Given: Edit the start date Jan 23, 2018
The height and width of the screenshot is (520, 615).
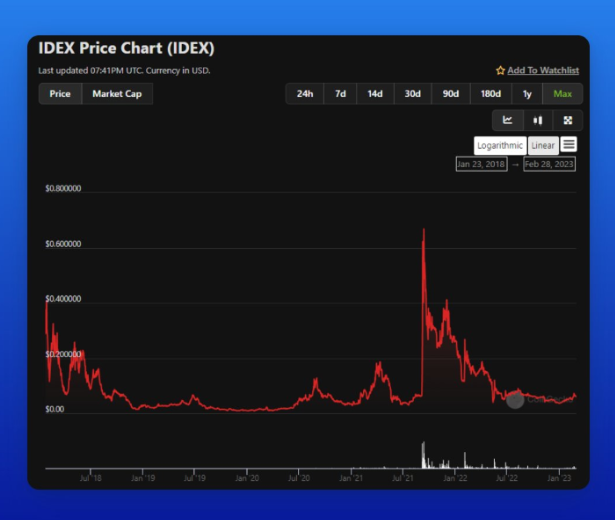Looking at the screenshot, I should 481,164.
